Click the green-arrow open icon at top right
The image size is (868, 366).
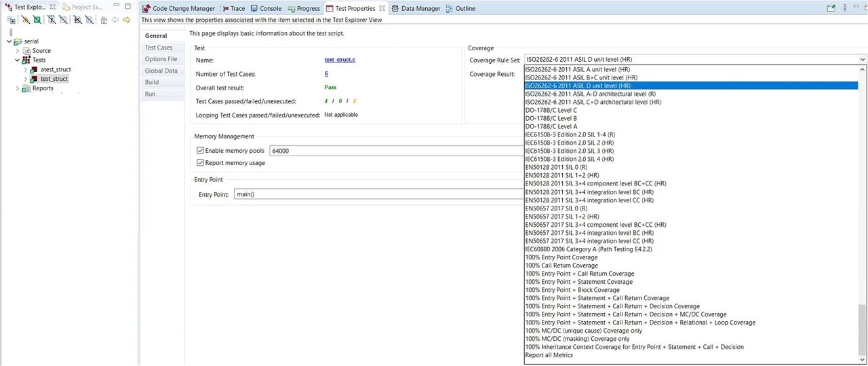click(831, 8)
